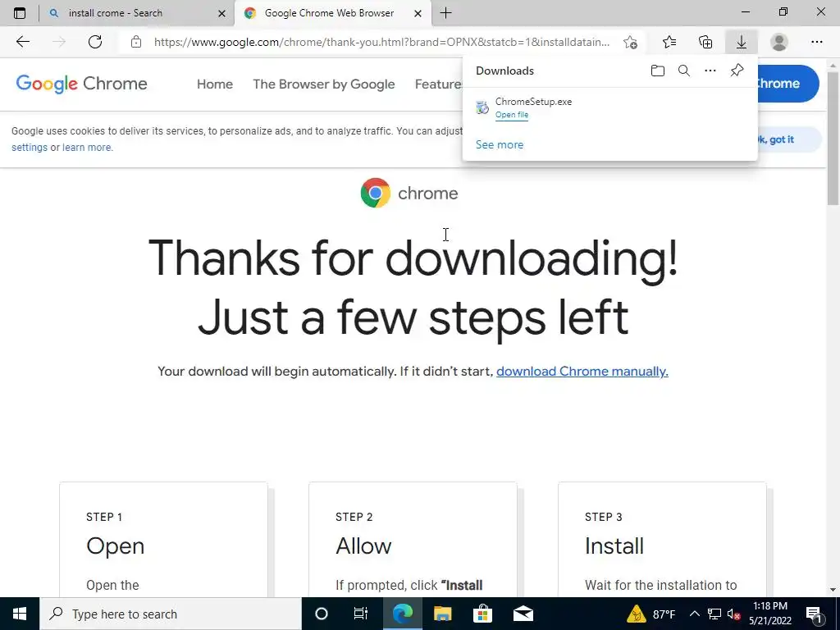Open the downloads folder from Downloads panel
The width and height of the screenshot is (840, 630).
[658, 71]
